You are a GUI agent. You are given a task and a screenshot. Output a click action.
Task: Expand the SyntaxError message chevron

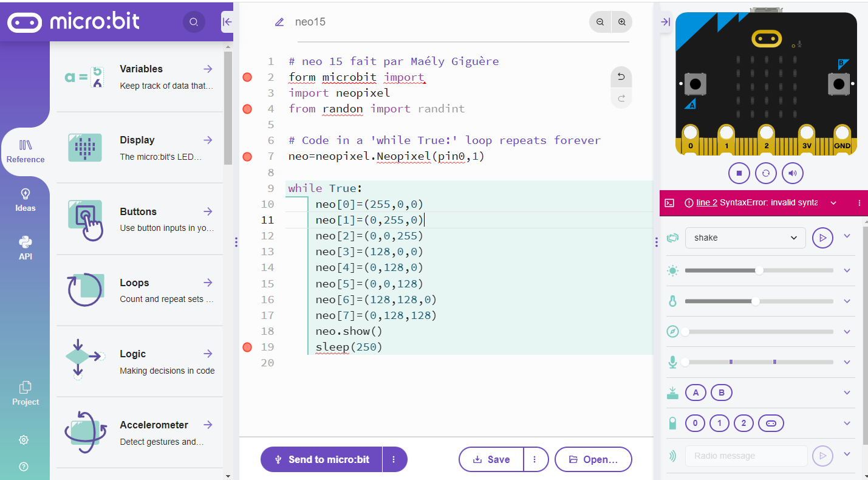click(x=833, y=203)
